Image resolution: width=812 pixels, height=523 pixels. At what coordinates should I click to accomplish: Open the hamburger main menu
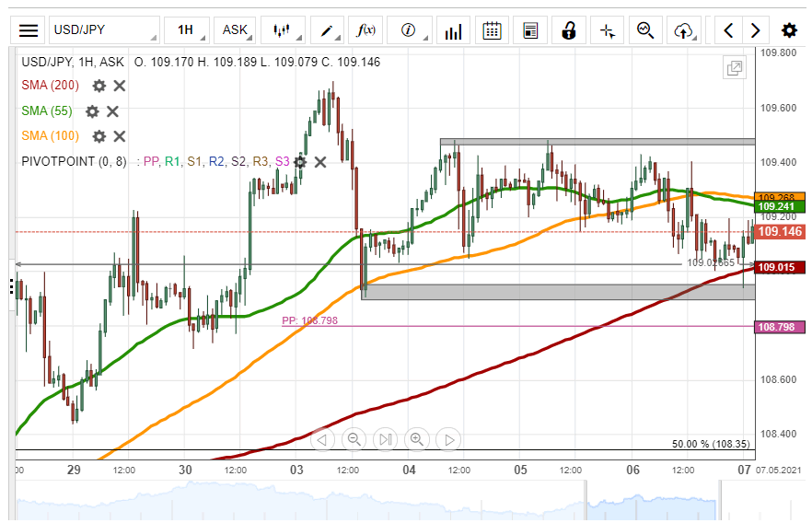[x=28, y=30]
